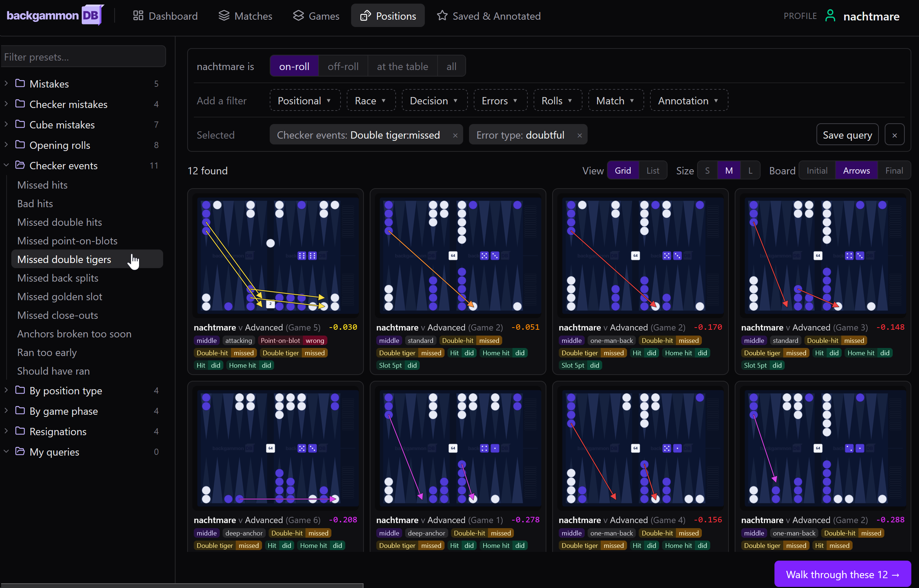The image size is (919, 588).
Task: Click the Save query button
Action: pyautogui.click(x=847, y=135)
